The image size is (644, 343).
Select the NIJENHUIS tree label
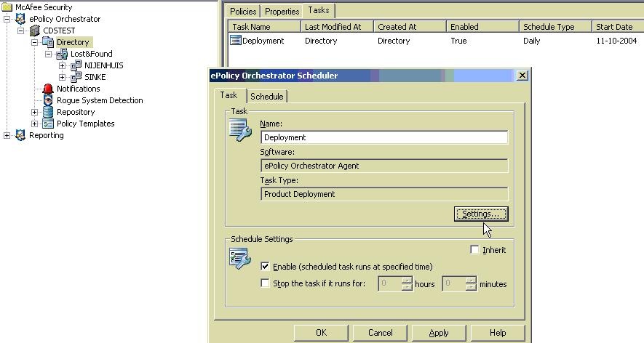pos(104,65)
